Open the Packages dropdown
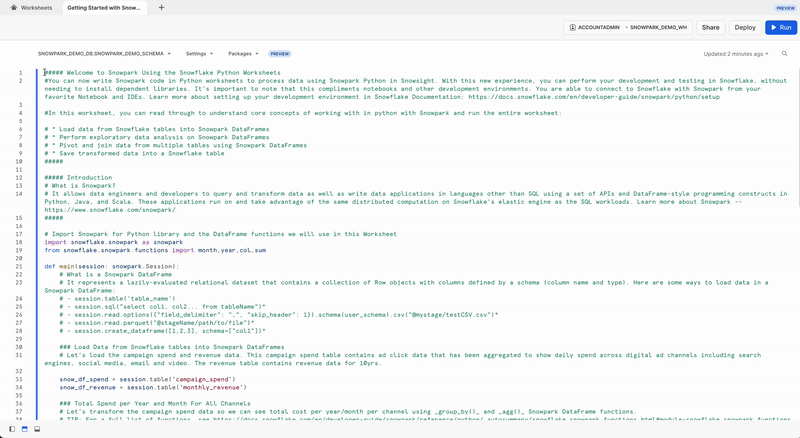Viewport: 800px width, 438px height. [243, 54]
